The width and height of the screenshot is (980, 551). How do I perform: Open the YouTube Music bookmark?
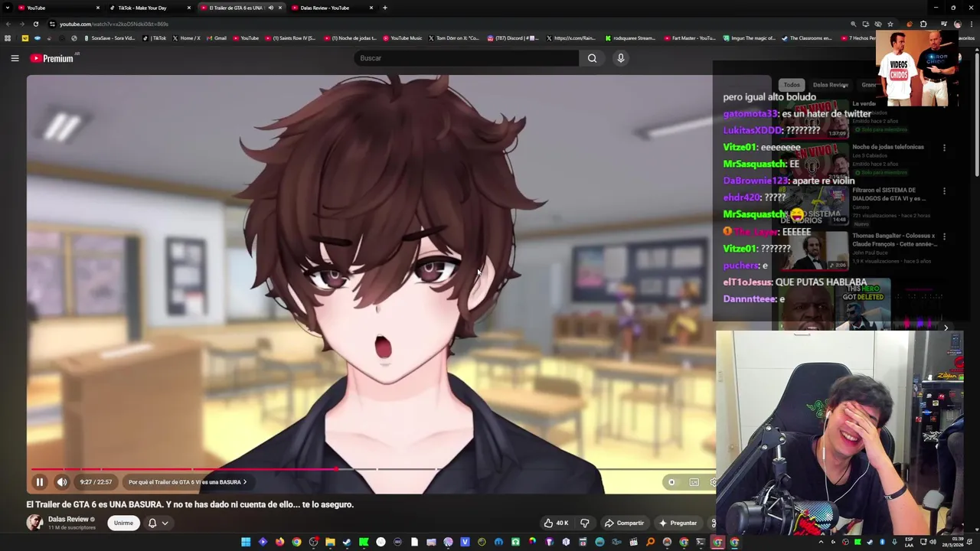pyautogui.click(x=403, y=38)
